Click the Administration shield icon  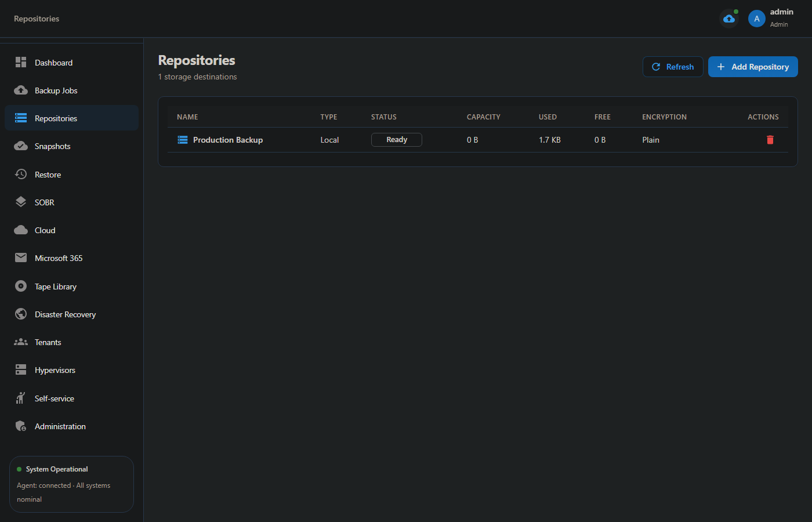coord(21,426)
